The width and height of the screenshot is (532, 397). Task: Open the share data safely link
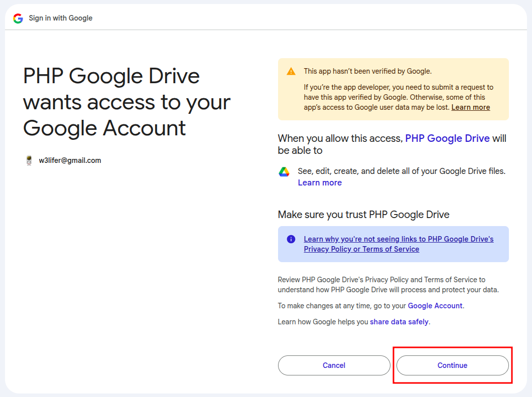click(399, 322)
